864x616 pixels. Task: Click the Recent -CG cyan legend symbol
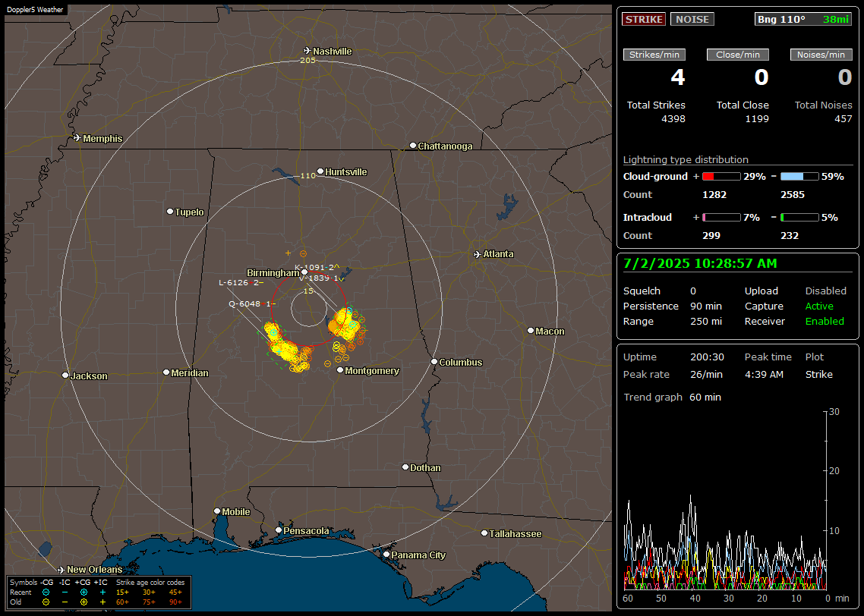click(46, 592)
